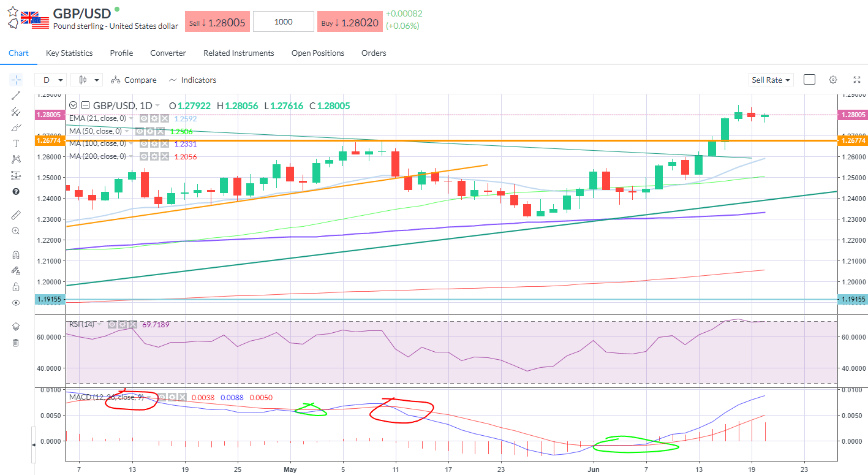Select the pitchfork drawing tool
The height and width of the screenshot is (475, 868).
click(16, 112)
